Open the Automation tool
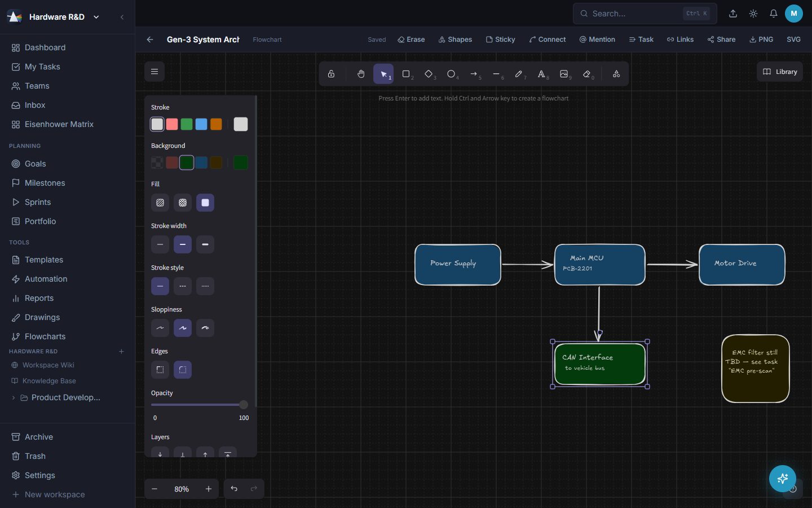 68,279
